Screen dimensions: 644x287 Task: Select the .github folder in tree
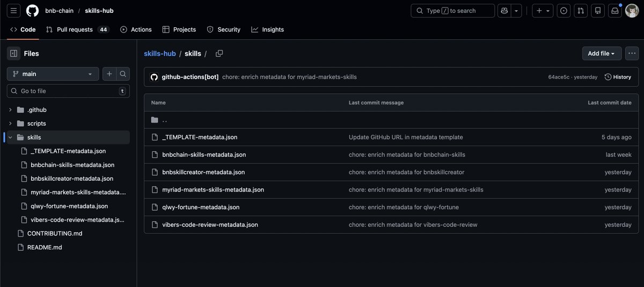37,110
